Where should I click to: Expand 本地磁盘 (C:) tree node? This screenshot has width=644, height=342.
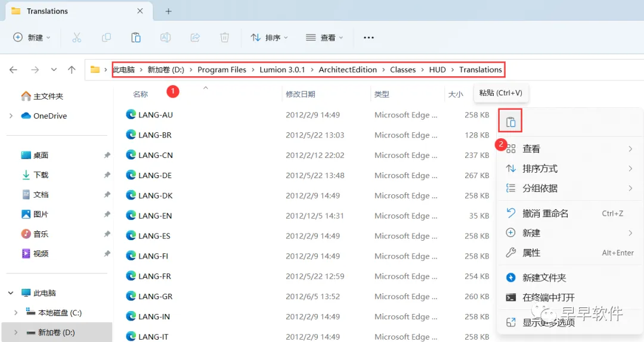click(16, 312)
